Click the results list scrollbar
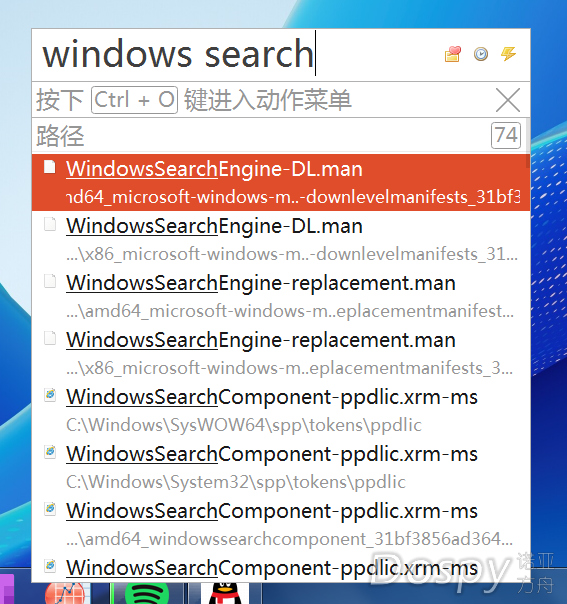Screen dimensions: 567x604 528,143
